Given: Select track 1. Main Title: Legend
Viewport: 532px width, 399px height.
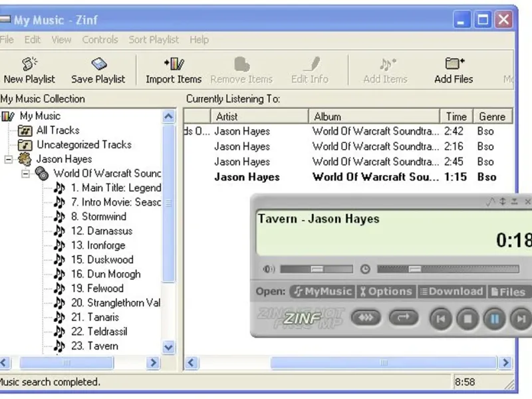Looking at the screenshot, I should [x=116, y=188].
